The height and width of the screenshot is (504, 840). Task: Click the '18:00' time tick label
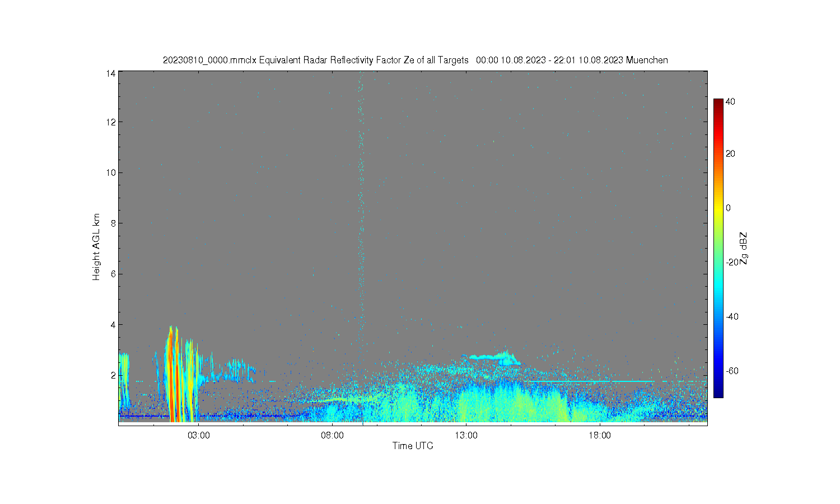pos(600,435)
